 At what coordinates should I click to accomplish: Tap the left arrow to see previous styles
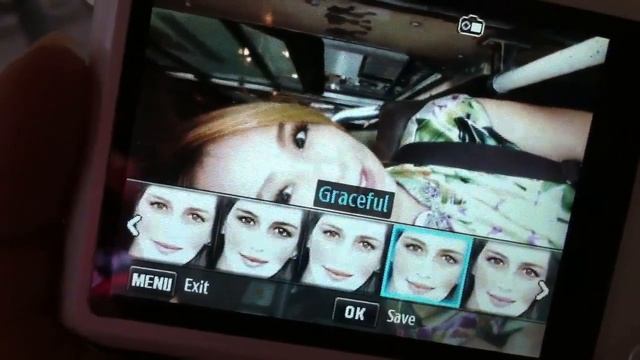coord(134,226)
